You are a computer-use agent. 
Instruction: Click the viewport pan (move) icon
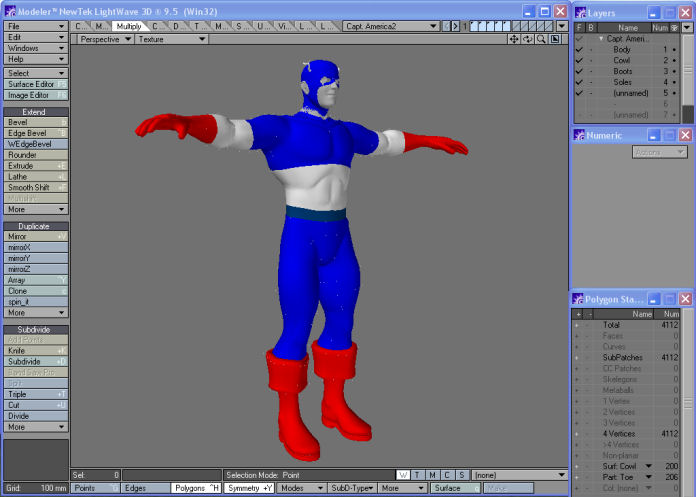[x=514, y=39]
